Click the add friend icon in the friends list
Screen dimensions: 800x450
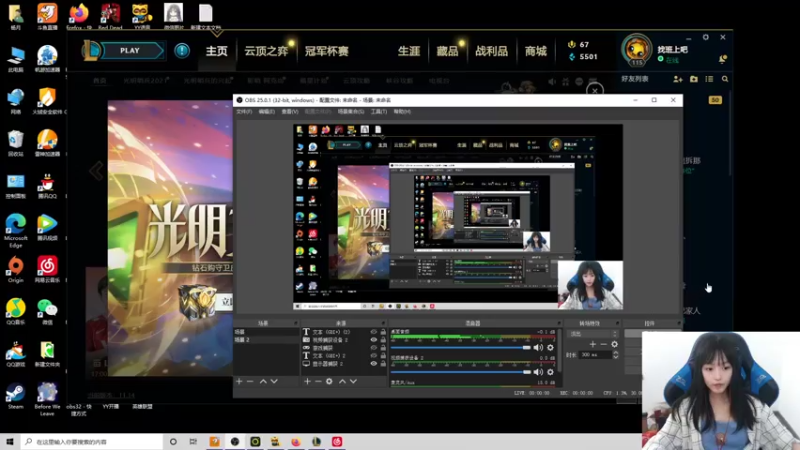(x=678, y=79)
